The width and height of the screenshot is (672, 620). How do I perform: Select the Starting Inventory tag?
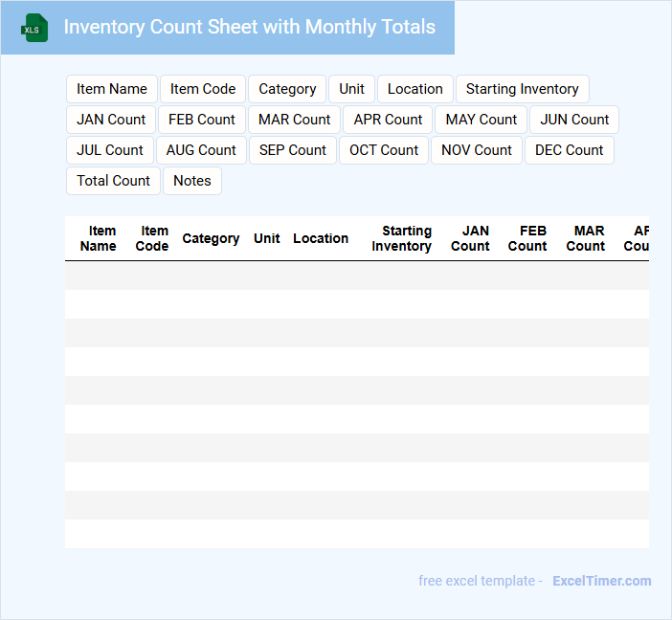point(522,89)
